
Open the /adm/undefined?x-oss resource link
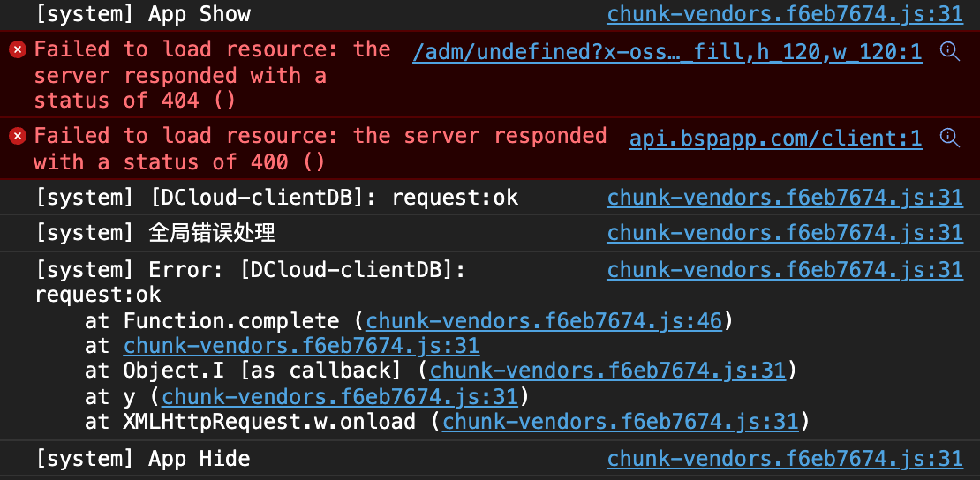coord(667,52)
